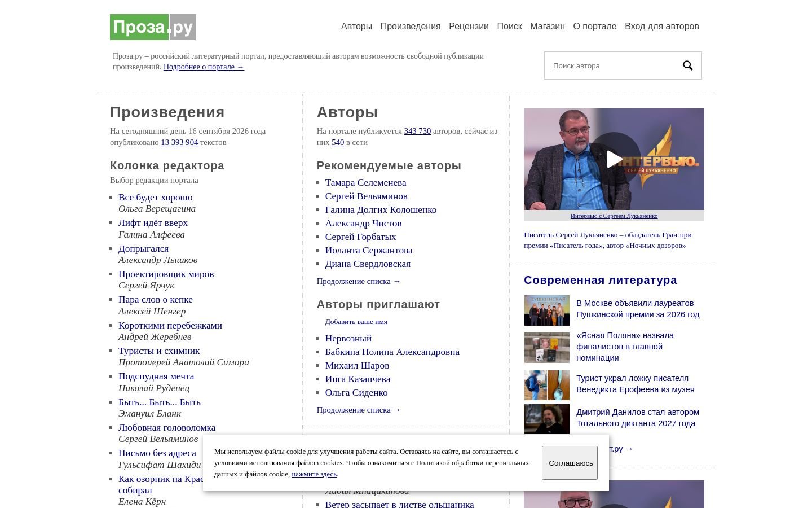Click author name Протоиерей Анатолий Симора
Viewport: 812px width, 508px height.
point(183,362)
